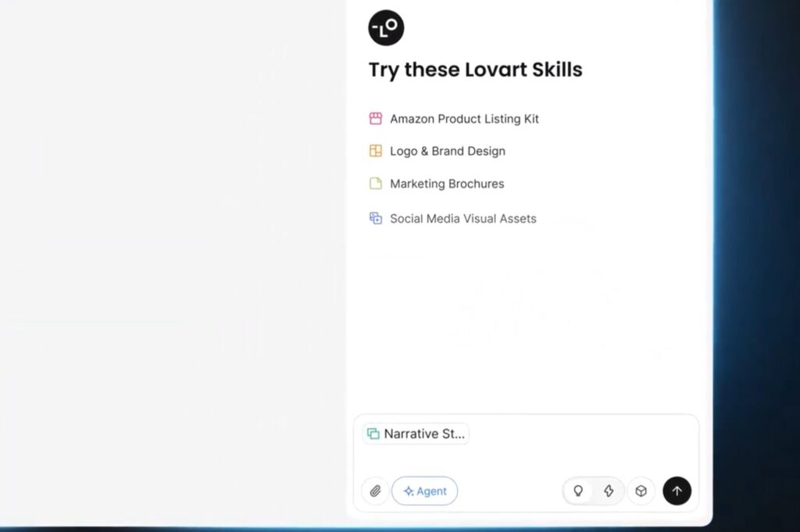Click the blue media icon for social assets

tap(376, 218)
